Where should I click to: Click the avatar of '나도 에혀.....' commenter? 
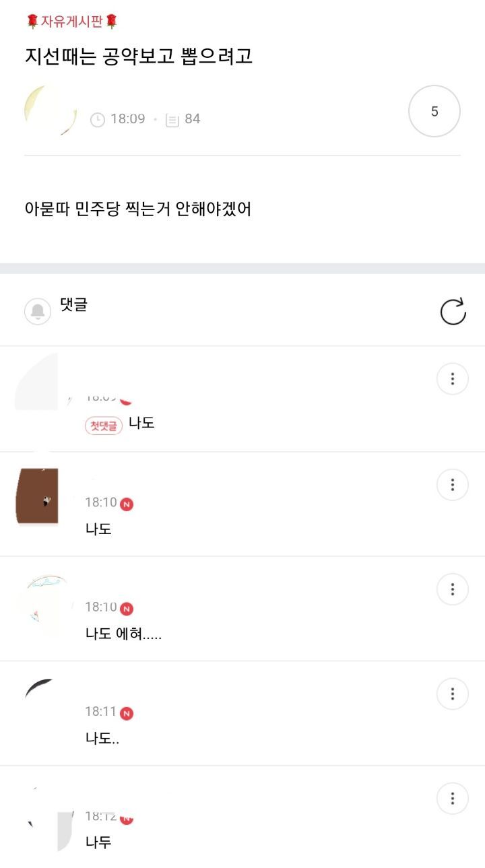click(42, 599)
